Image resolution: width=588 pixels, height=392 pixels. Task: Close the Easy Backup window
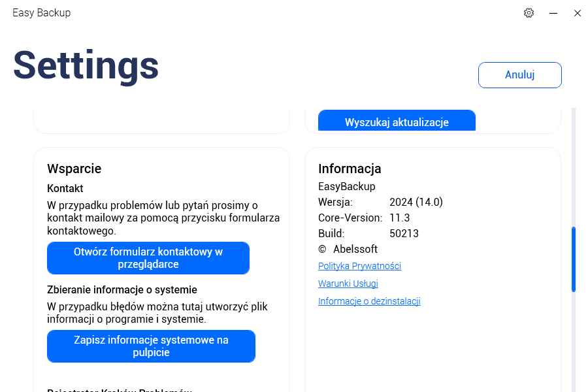[578, 13]
